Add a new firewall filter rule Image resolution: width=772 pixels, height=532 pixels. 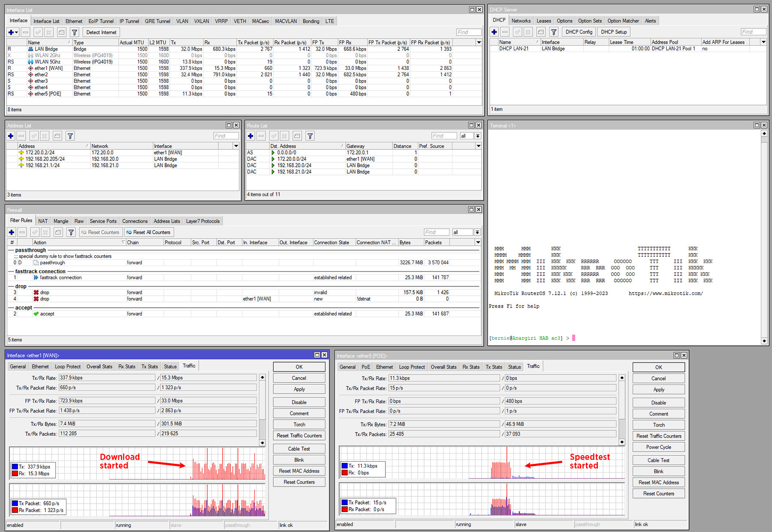click(x=11, y=232)
